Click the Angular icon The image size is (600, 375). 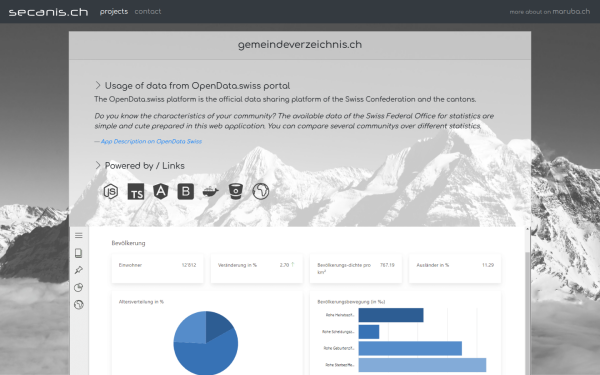[x=161, y=191]
